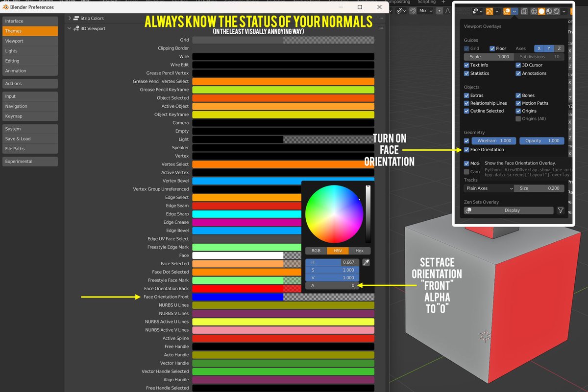Image resolution: width=588 pixels, height=392 pixels.
Task: Click the hue H value field
Action: 332,262
